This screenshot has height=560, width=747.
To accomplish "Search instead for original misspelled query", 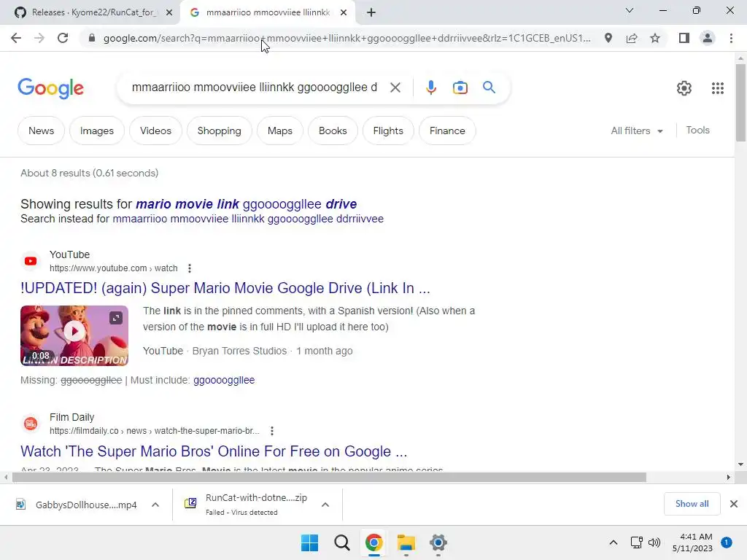I will (248, 219).
